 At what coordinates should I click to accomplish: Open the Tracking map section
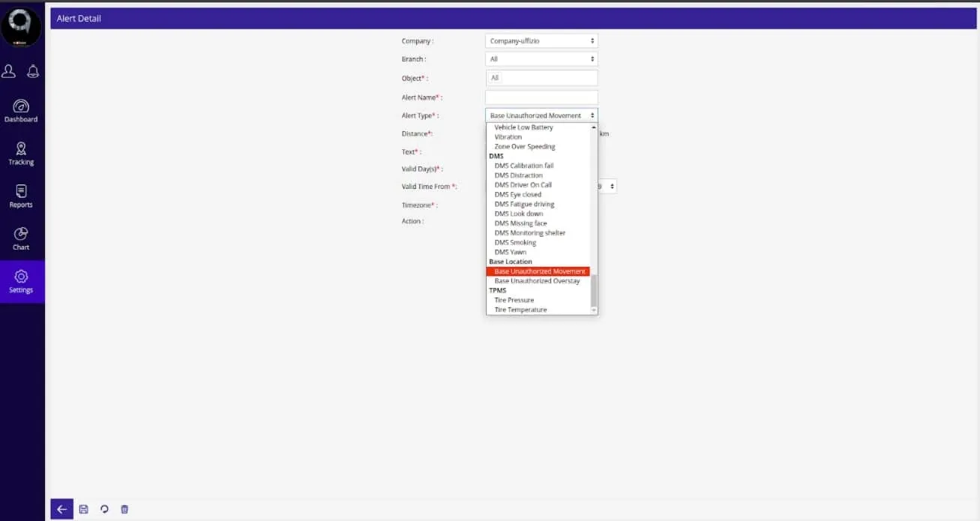click(x=21, y=154)
